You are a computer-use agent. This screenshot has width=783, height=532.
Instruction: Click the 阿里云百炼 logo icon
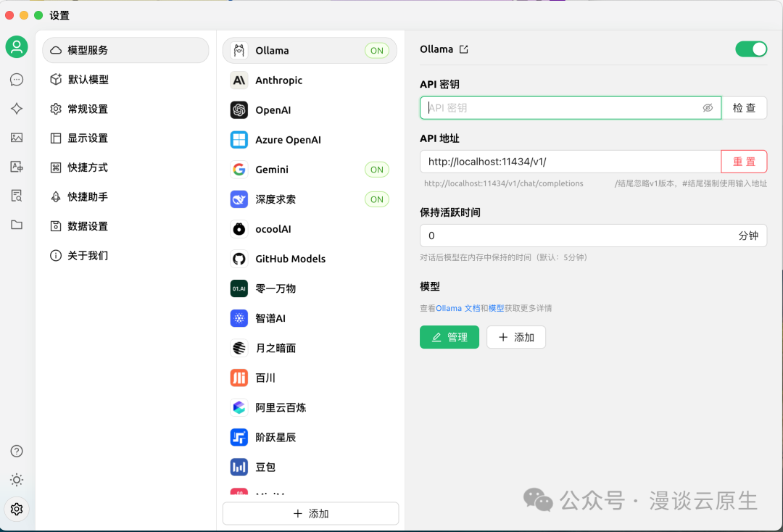point(239,408)
